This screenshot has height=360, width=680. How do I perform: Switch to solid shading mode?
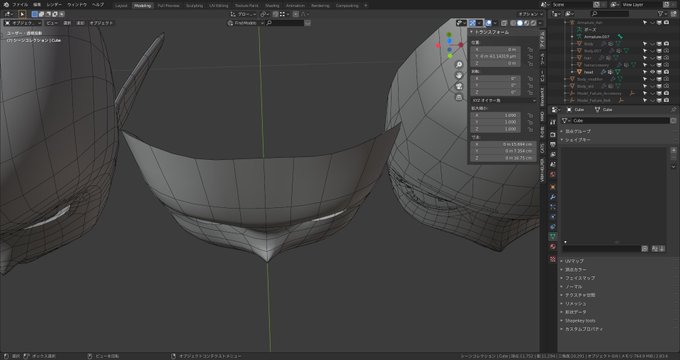tap(520, 23)
